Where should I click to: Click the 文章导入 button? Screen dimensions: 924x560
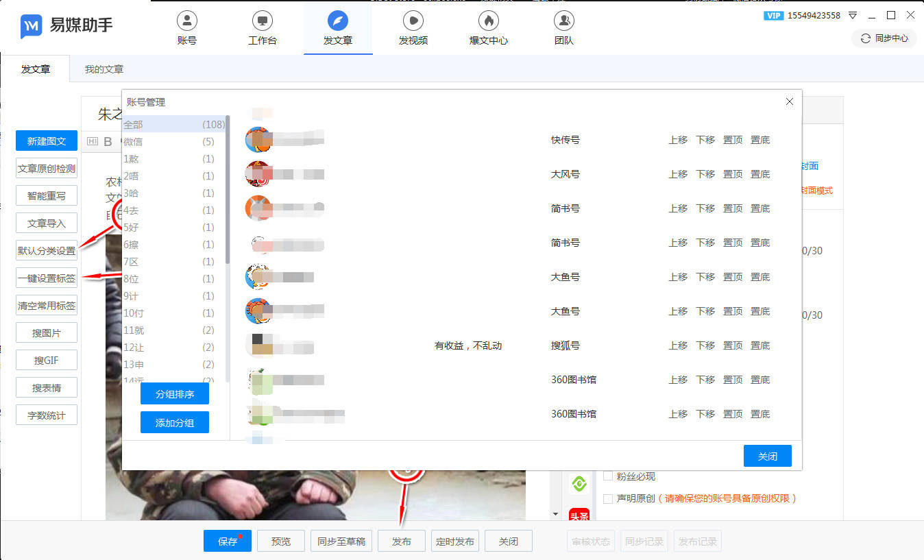point(47,223)
